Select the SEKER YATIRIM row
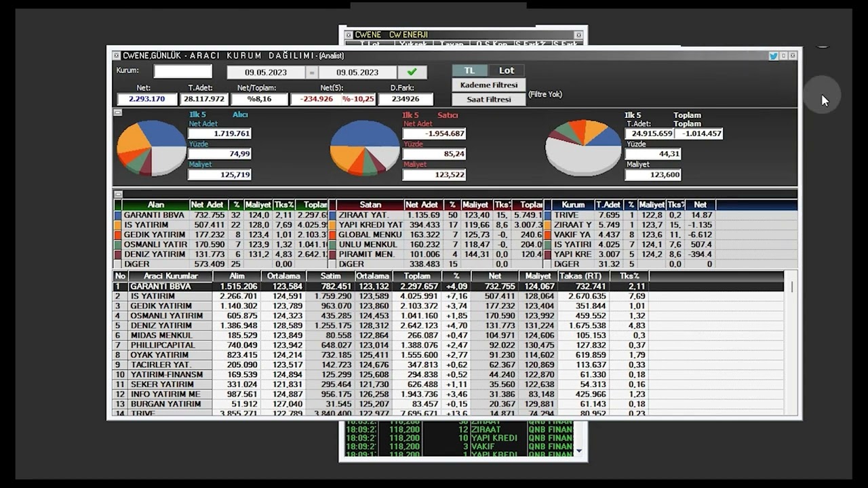The image size is (868, 488). (448, 384)
